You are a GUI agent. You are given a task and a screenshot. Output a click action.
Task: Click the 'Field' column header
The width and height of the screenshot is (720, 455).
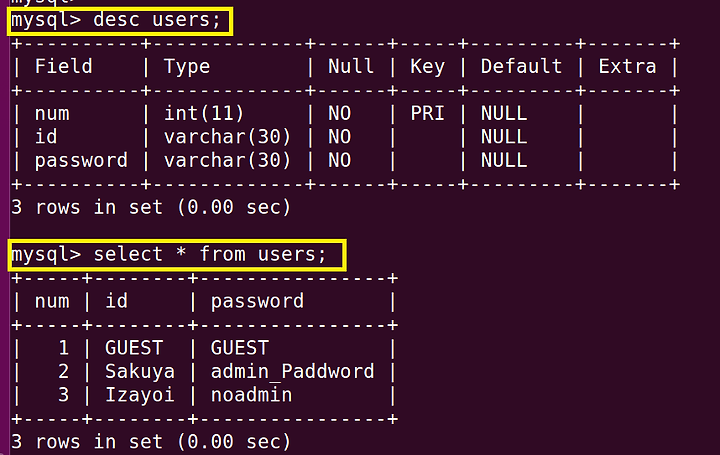coord(63,67)
